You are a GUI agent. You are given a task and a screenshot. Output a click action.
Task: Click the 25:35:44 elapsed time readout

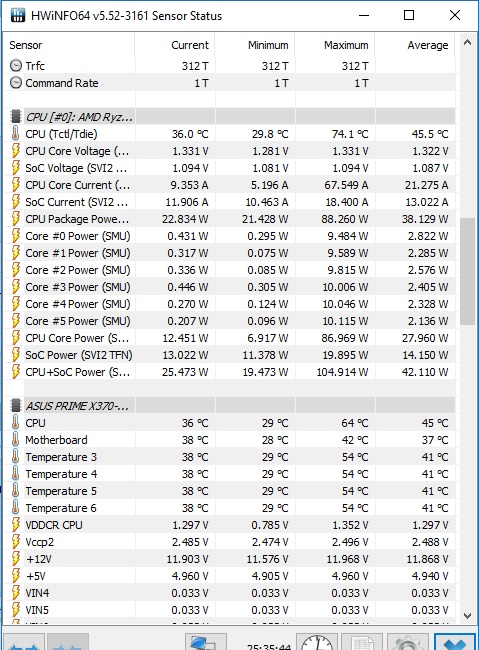pos(269,647)
